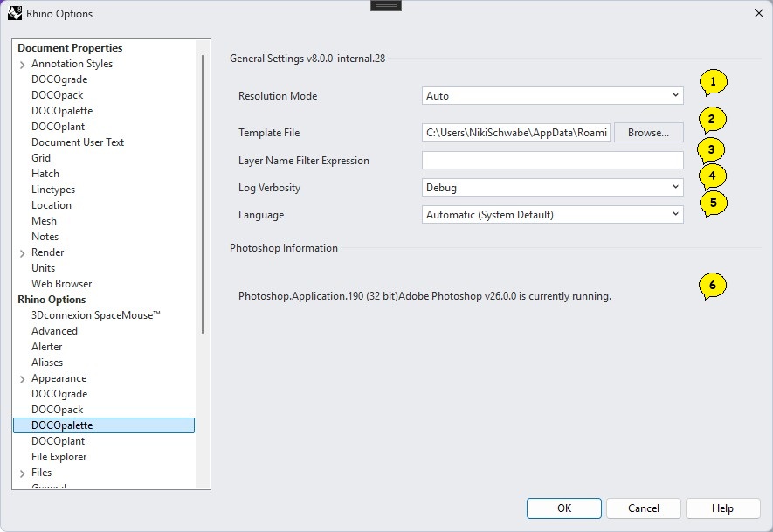Open Help for this options page
This screenshot has height=532, width=773.
coord(722,508)
